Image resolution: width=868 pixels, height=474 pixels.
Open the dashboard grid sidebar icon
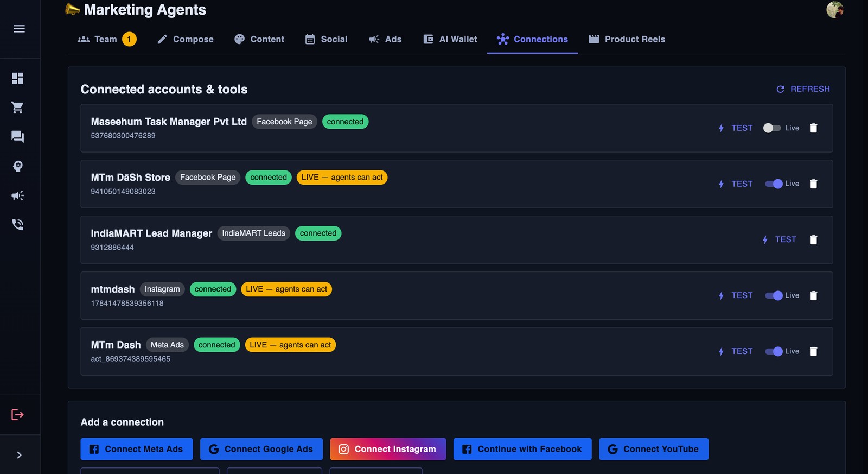pos(18,78)
